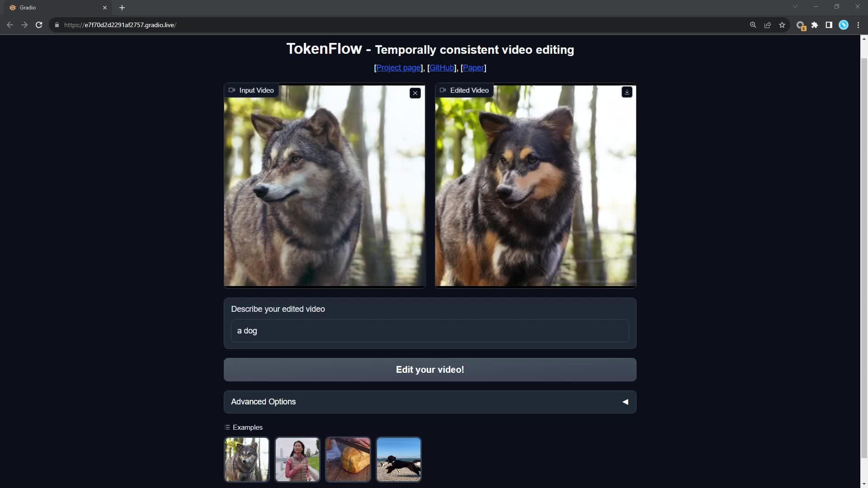Viewport: 868px width, 488px height.
Task: Open Chrome profile avatar
Action: 844,25
